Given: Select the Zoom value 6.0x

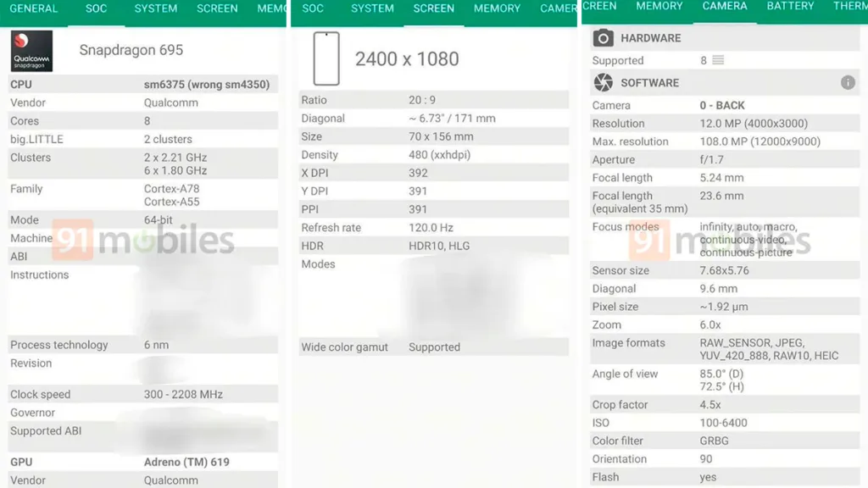Looking at the screenshot, I should 710,324.
